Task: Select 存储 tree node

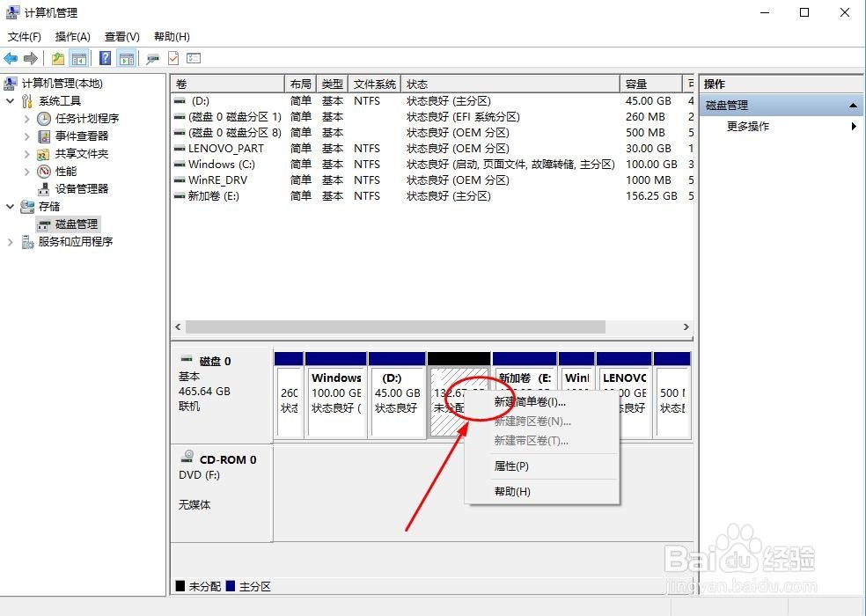Action: [x=49, y=207]
